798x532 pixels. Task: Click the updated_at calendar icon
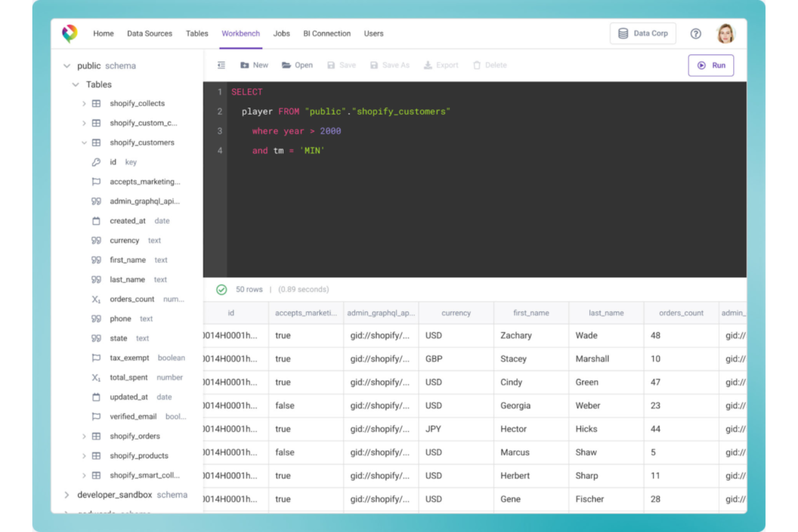click(x=96, y=397)
